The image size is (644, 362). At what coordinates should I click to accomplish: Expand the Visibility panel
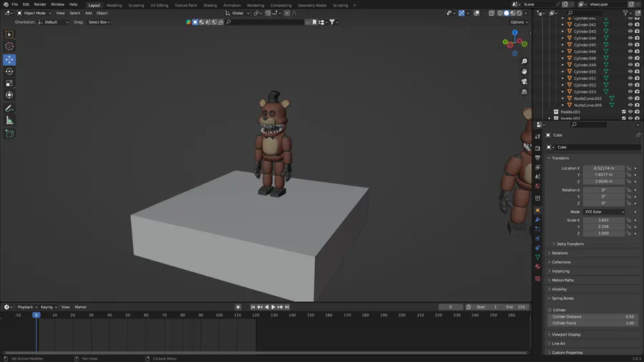click(559, 289)
